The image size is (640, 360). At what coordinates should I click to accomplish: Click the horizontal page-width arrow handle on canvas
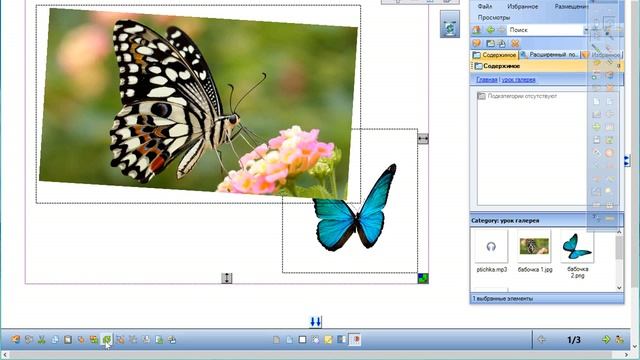point(423,139)
